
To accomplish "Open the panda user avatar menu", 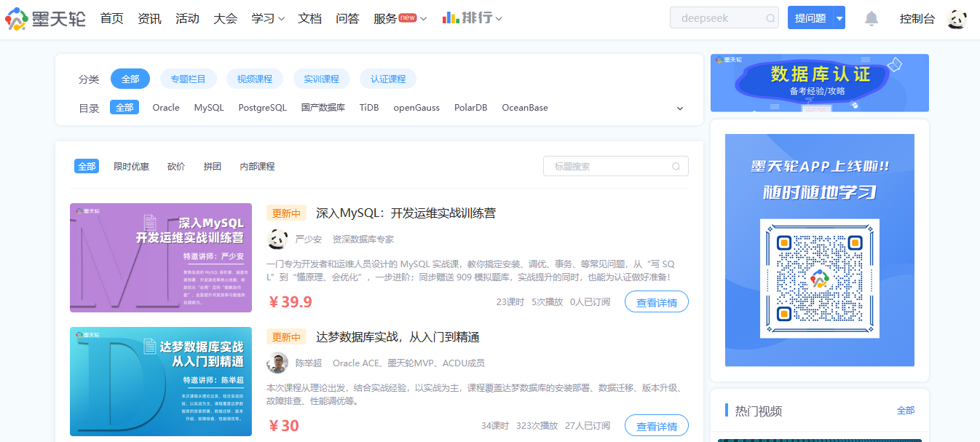I will [957, 19].
